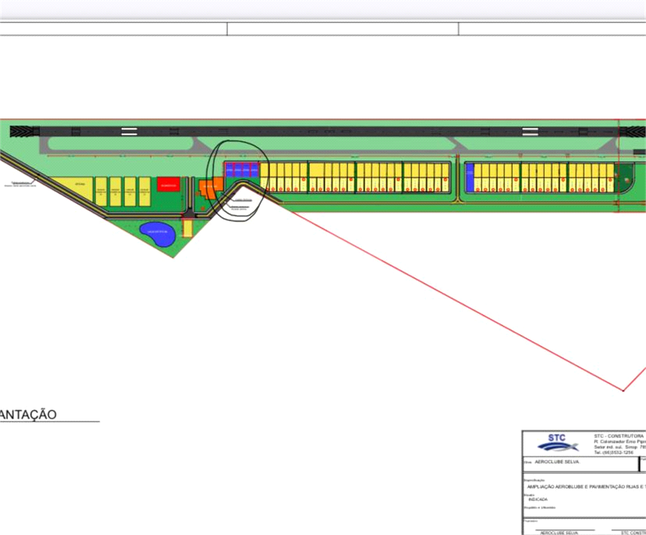
Task: Select the orange building next to the road junction
Action: [211, 188]
